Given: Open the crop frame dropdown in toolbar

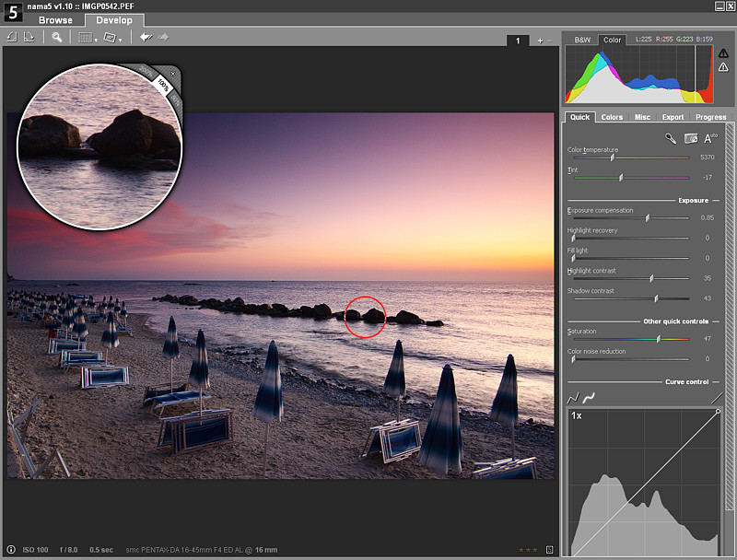Looking at the screenshot, I should coord(113,37).
